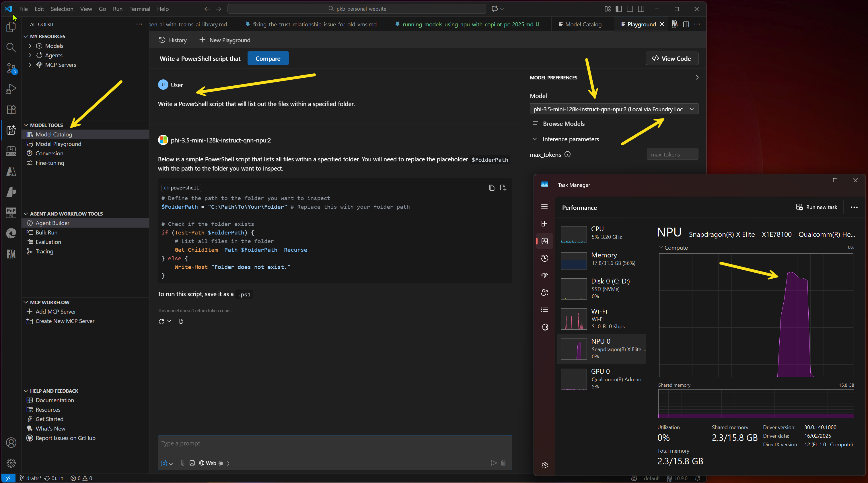Image resolution: width=868 pixels, height=483 pixels.
Task: Select NPU 0 in Task Manager sidebar
Action: tap(602, 349)
